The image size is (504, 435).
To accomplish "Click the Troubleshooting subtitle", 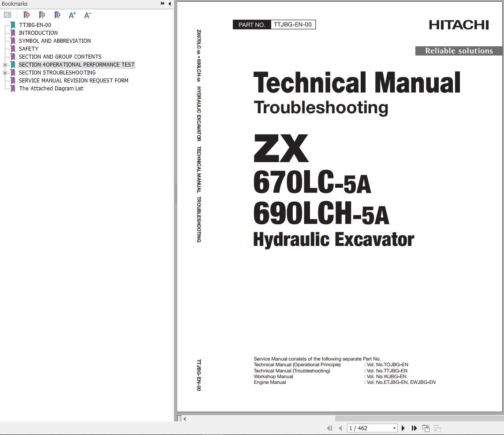I will click(x=321, y=108).
